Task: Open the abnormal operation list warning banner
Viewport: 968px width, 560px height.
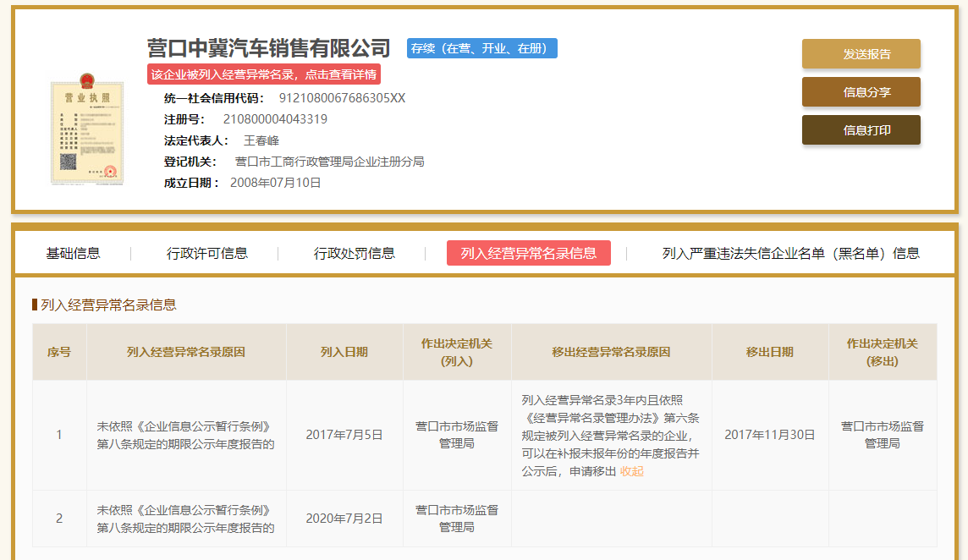Action: click(263, 74)
